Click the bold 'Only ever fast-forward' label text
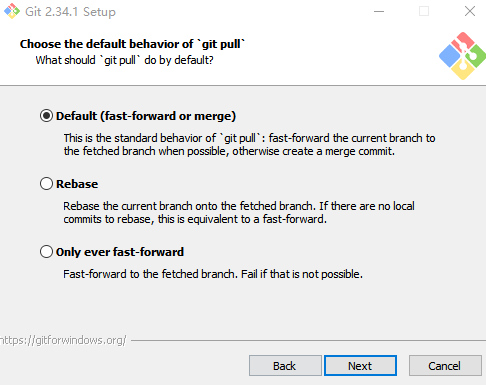 [x=120, y=252]
